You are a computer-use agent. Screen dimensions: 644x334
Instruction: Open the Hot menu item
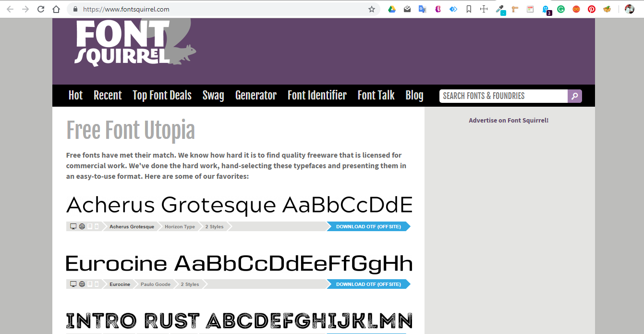75,95
